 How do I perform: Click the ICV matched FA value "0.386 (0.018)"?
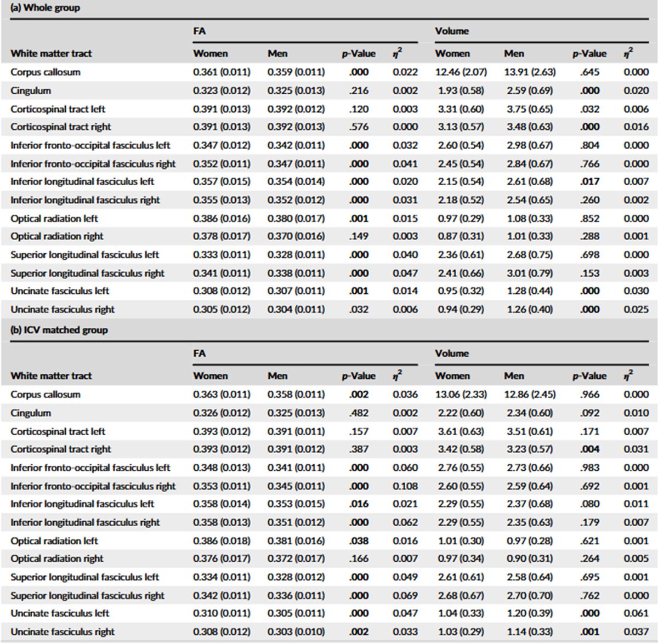[x=222, y=541]
